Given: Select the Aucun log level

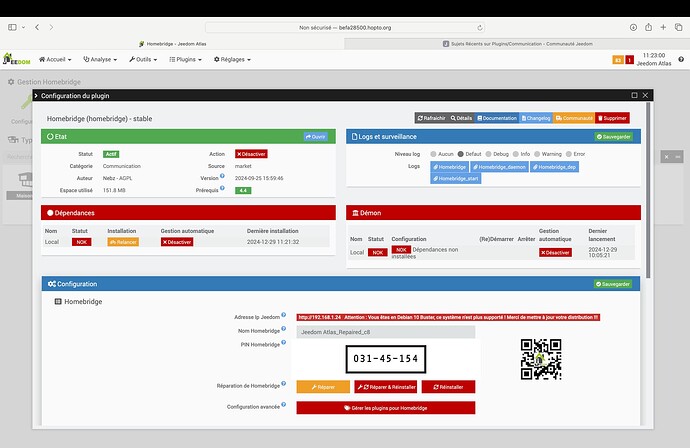Looking at the screenshot, I should click(x=433, y=154).
